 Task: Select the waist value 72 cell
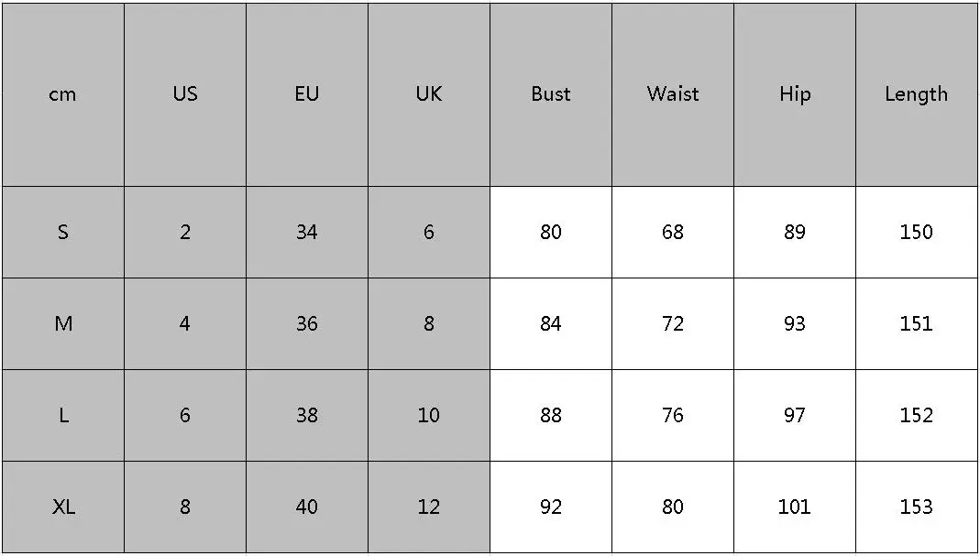pyautogui.click(x=673, y=323)
